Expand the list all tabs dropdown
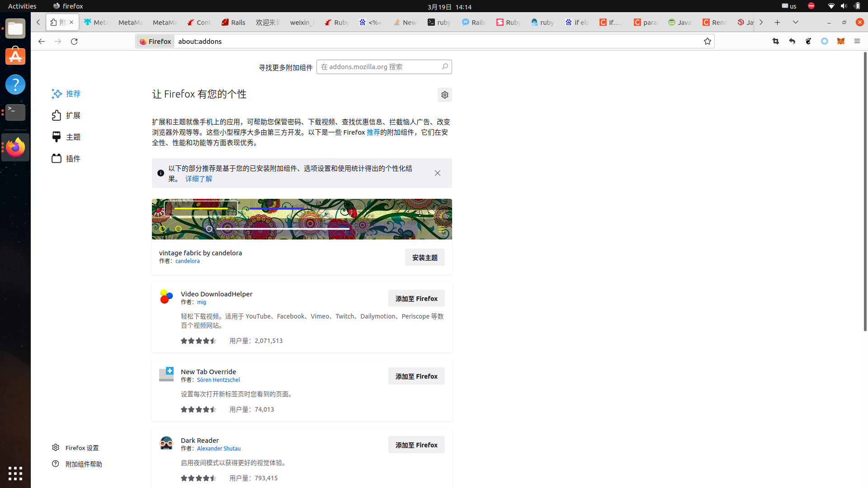868x488 pixels. click(x=796, y=22)
